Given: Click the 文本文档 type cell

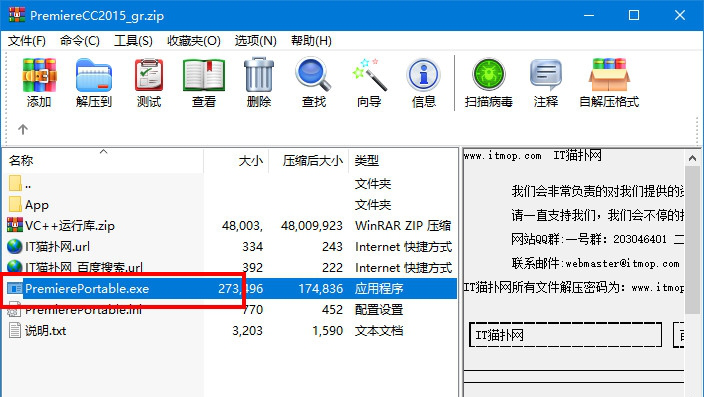Looking at the screenshot, I should pos(379,331).
